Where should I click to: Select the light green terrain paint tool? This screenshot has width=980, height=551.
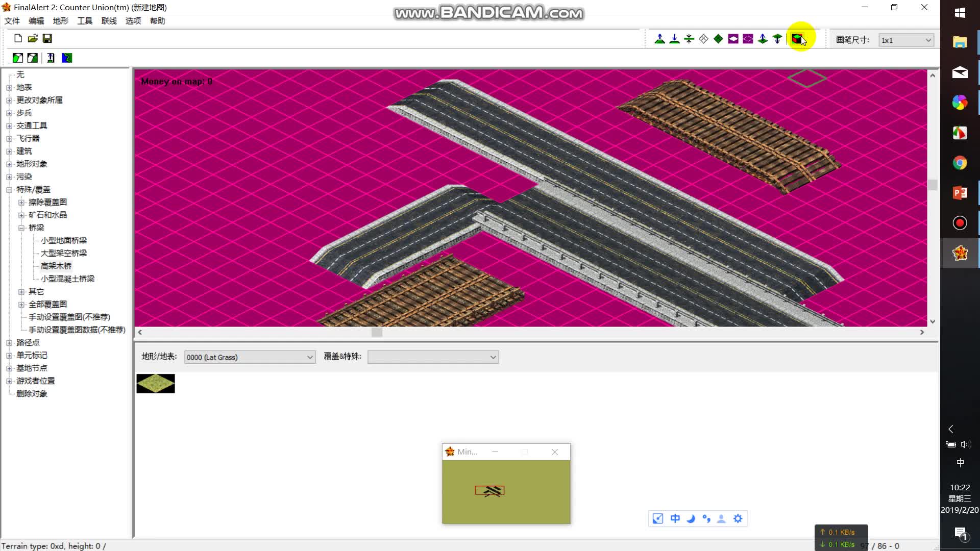click(x=18, y=58)
